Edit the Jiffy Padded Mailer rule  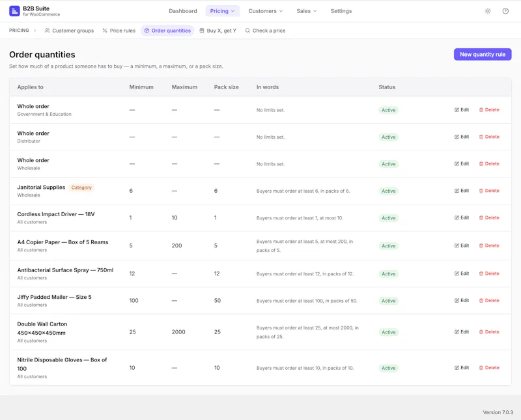click(x=462, y=300)
